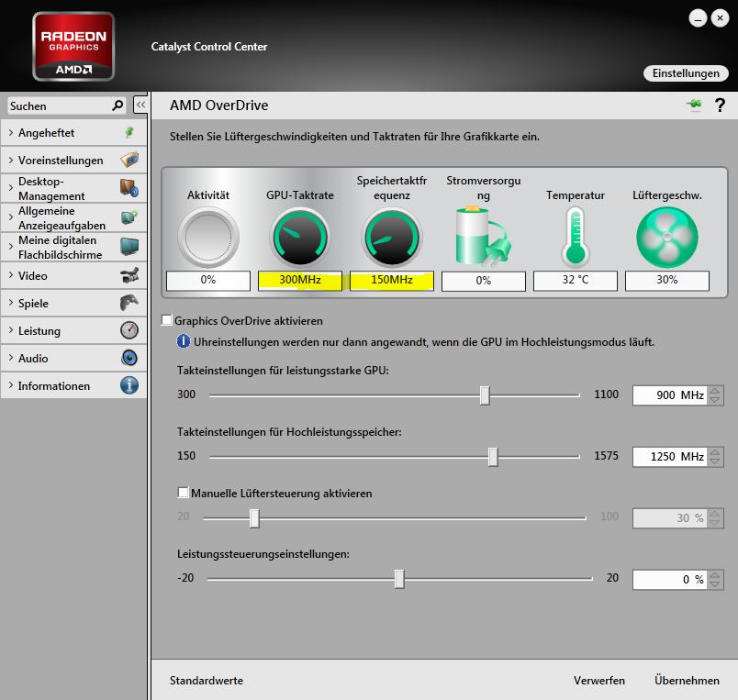Click the Informationen info icon
The height and width of the screenshot is (700, 738).
pos(129,385)
